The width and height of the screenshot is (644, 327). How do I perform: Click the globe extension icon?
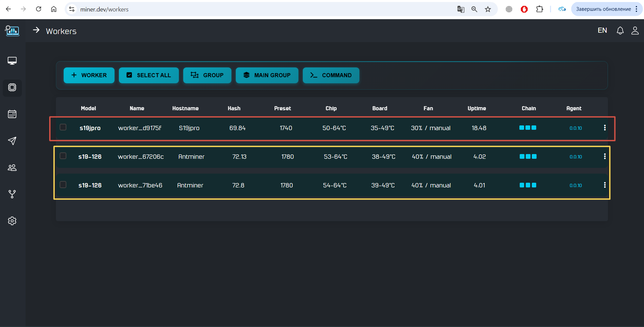pyautogui.click(x=509, y=9)
